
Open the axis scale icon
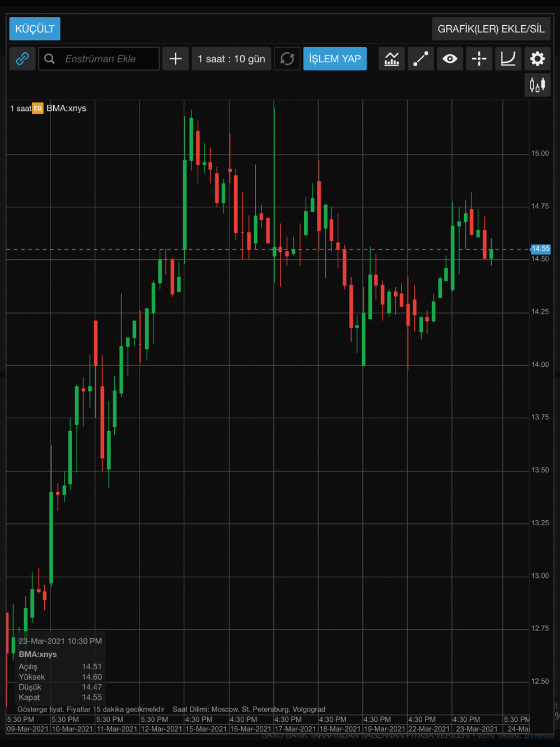coord(508,59)
